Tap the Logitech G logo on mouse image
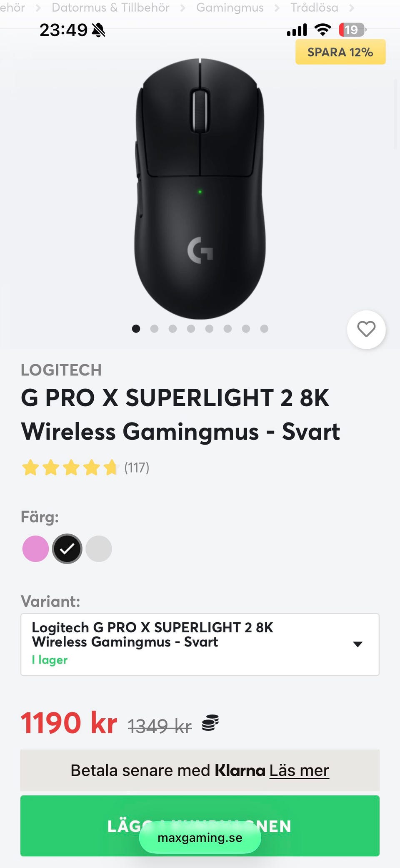The width and height of the screenshot is (400, 868). click(x=200, y=250)
